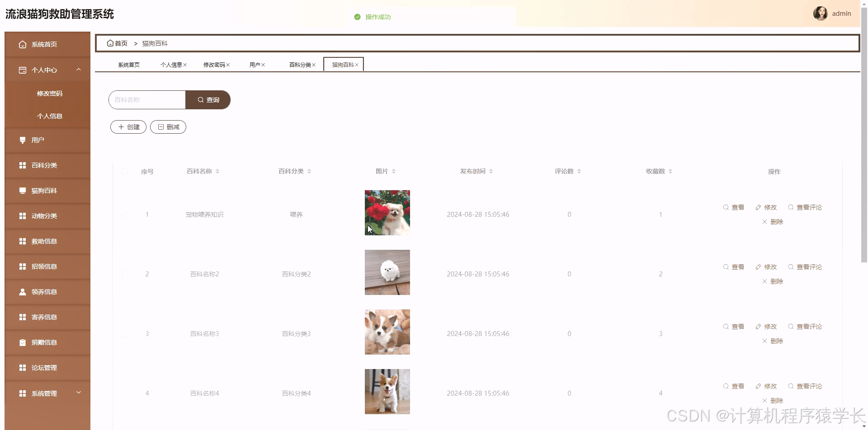
Task: Edit the 宠物喂养知识 entry
Action: tap(766, 207)
